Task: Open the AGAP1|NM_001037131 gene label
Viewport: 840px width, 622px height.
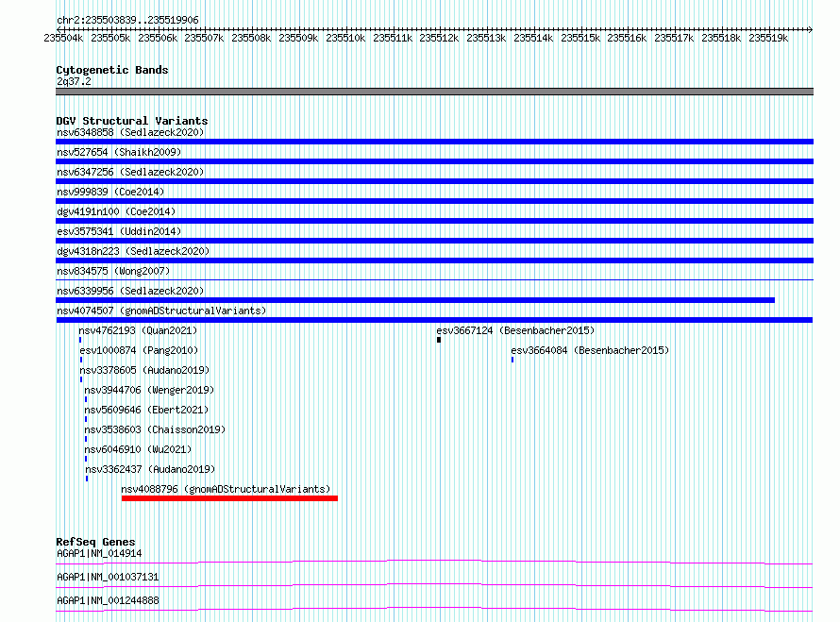Action: point(108,577)
